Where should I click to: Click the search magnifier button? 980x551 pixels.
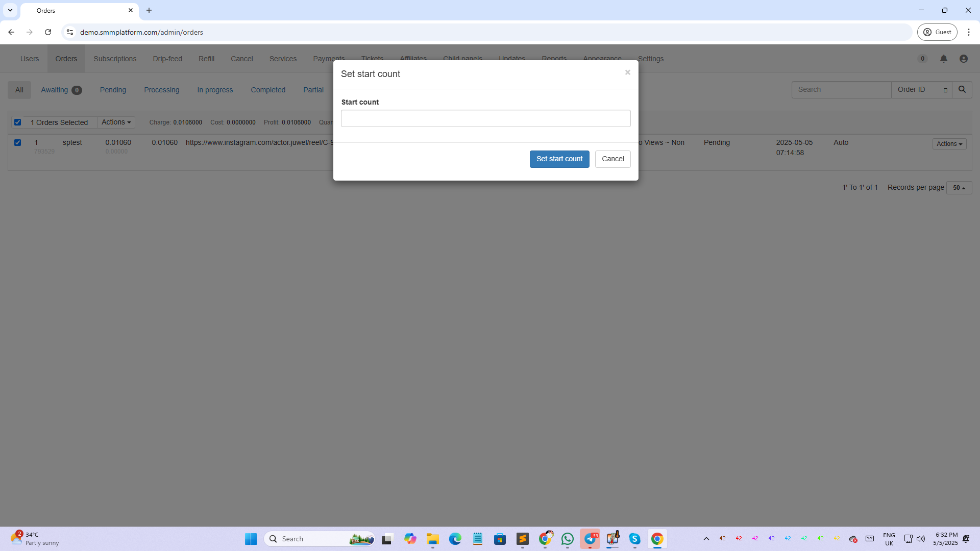[962, 90]
